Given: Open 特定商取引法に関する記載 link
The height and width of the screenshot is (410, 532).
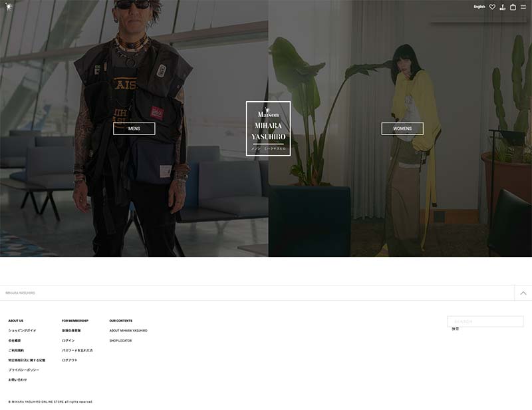Looking at the screenshot, I should [27, 360].
